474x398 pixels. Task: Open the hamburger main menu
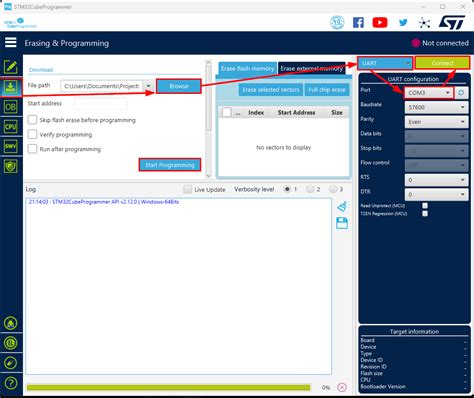[11, 43]
